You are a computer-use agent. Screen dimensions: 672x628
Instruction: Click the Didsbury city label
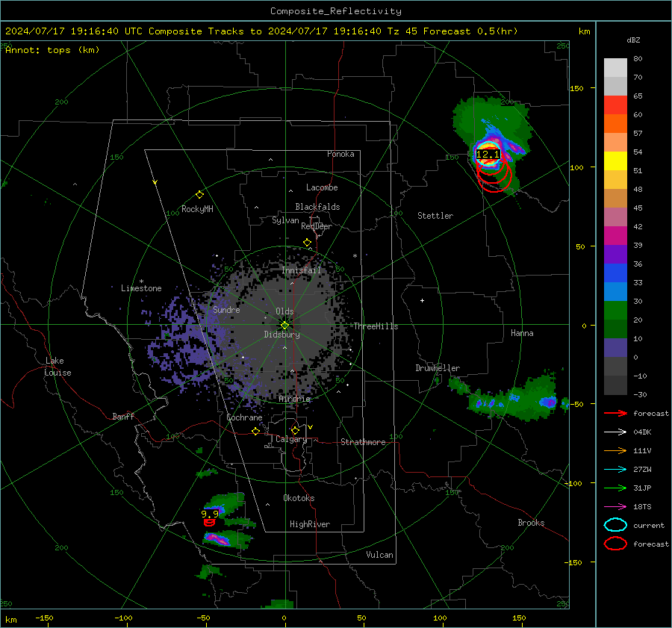coord(281,335)
